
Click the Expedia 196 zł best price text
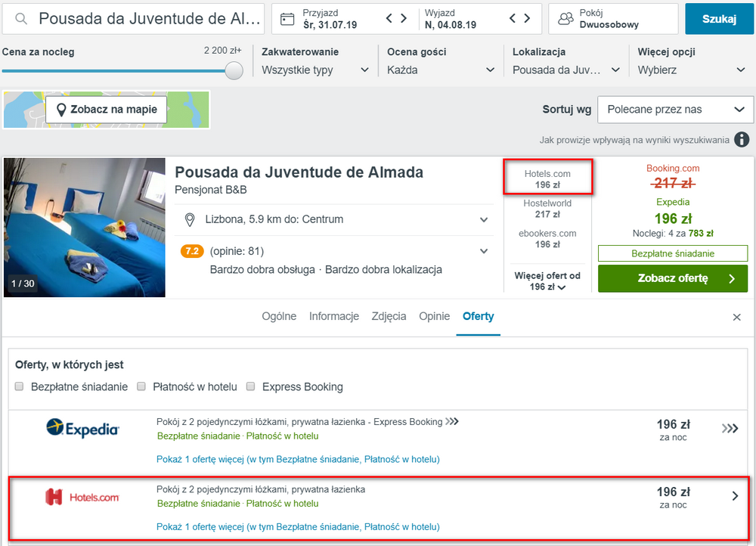point(673,219)
